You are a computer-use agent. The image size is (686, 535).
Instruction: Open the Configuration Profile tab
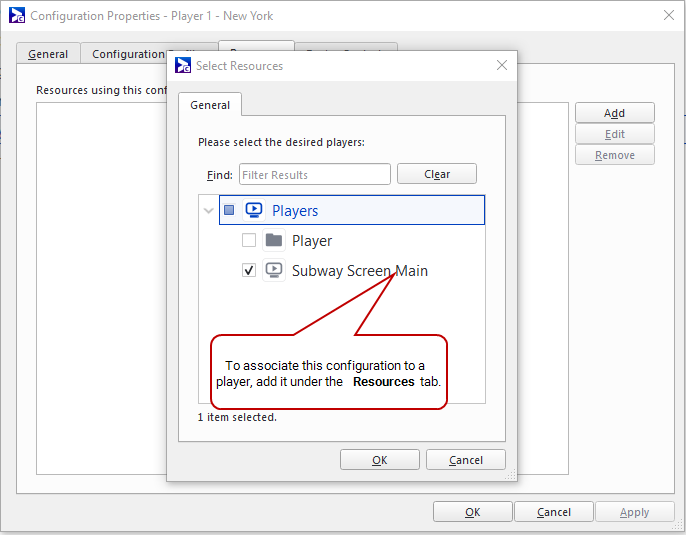(x=125, y=54)
